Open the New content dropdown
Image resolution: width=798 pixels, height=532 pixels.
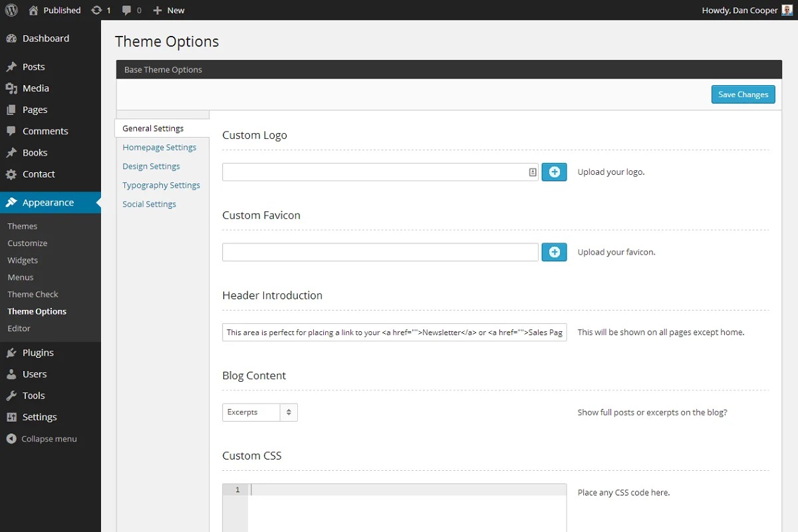point(169,11)
